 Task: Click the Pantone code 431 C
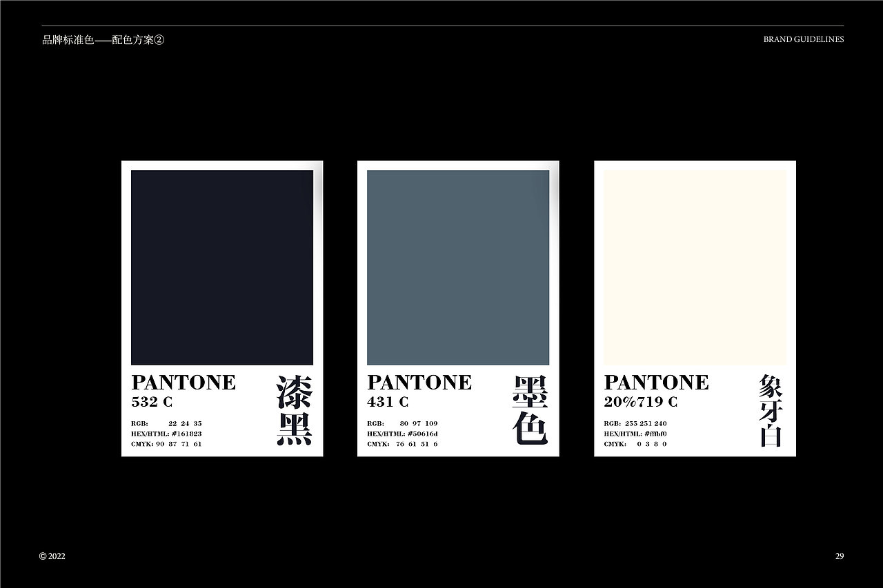click(388, 402)
